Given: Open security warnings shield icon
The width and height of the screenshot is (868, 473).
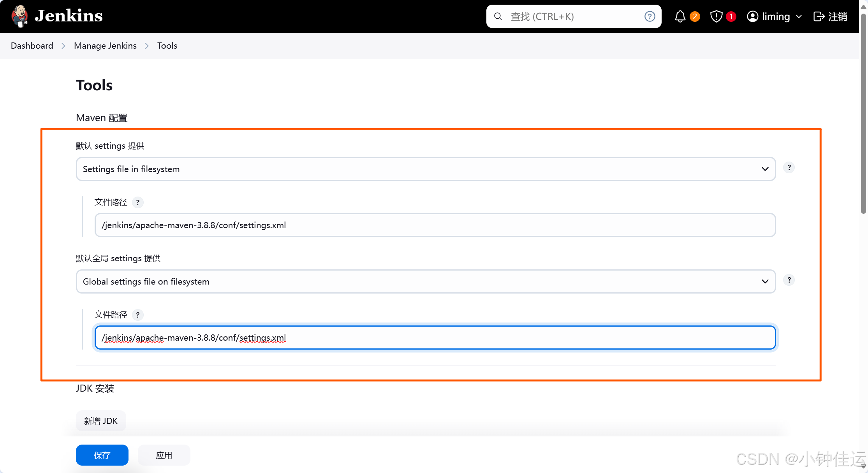Looking at the screenshot, I should pos(717,16).
